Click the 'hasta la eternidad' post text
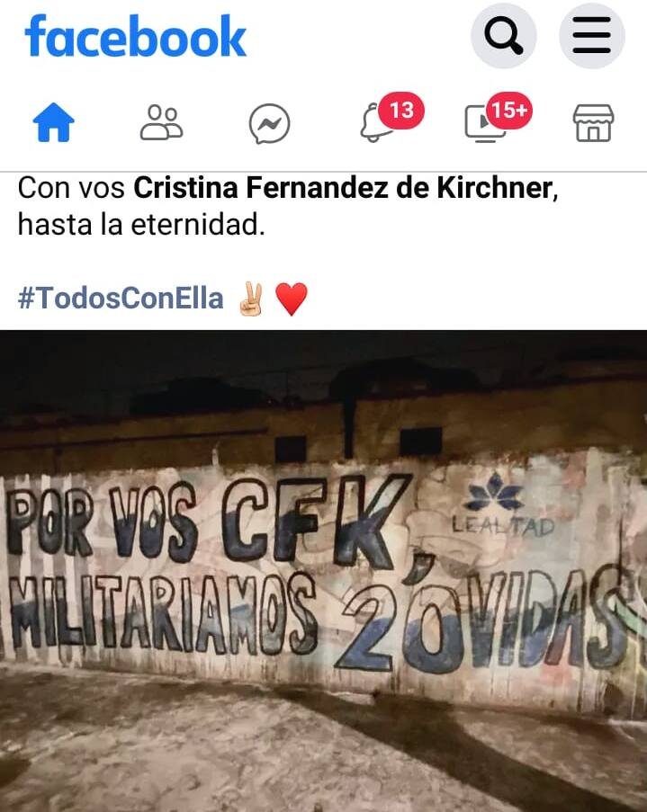Viewport: 647px width, 812px height. pyautogui.click(x=141, y=225)
